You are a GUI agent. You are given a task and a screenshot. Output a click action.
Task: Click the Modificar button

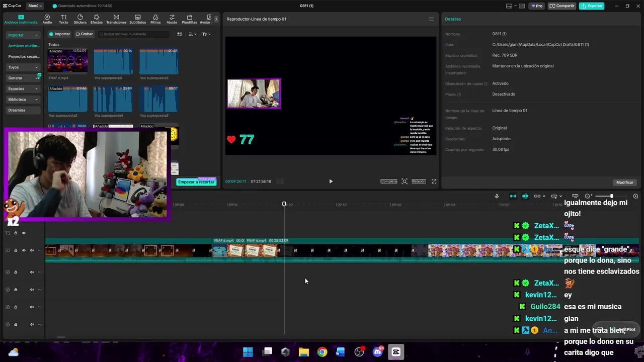[x=625, y=183]
